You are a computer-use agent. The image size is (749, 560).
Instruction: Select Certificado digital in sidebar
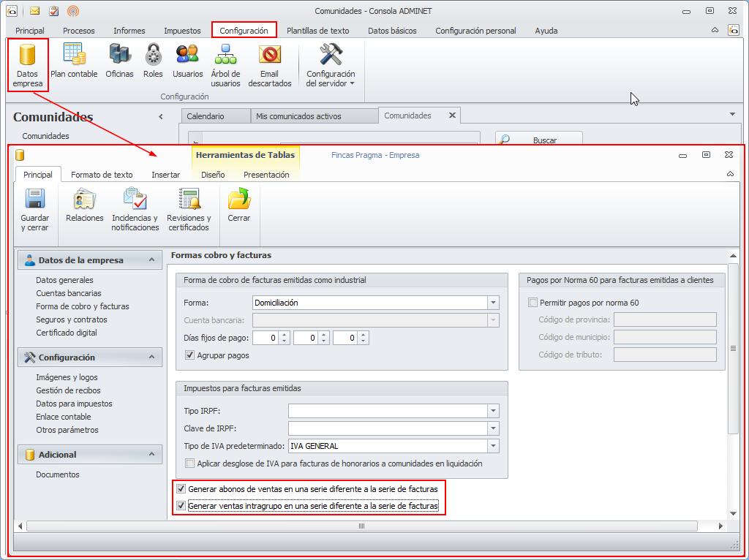[67, 333]
